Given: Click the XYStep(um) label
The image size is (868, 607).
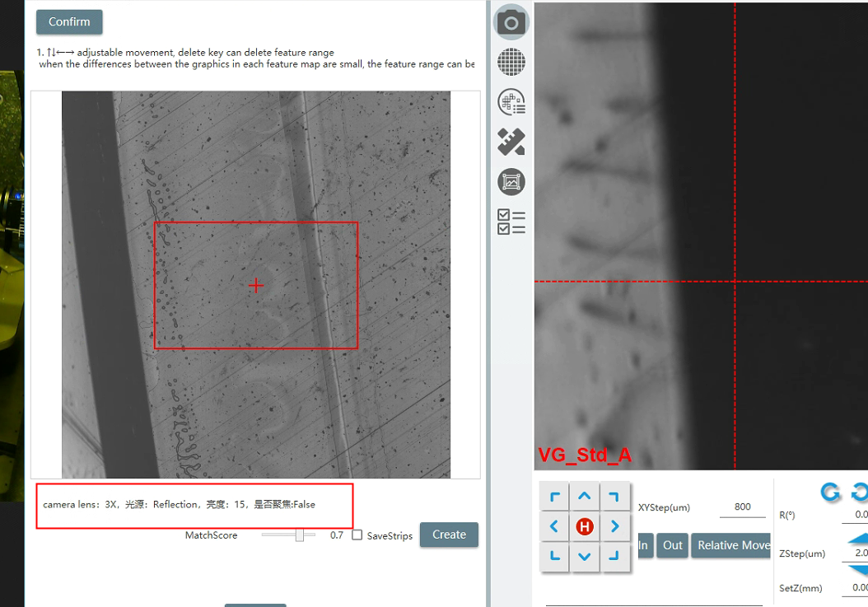Looking at the screenshot, I should pos(664,508).
